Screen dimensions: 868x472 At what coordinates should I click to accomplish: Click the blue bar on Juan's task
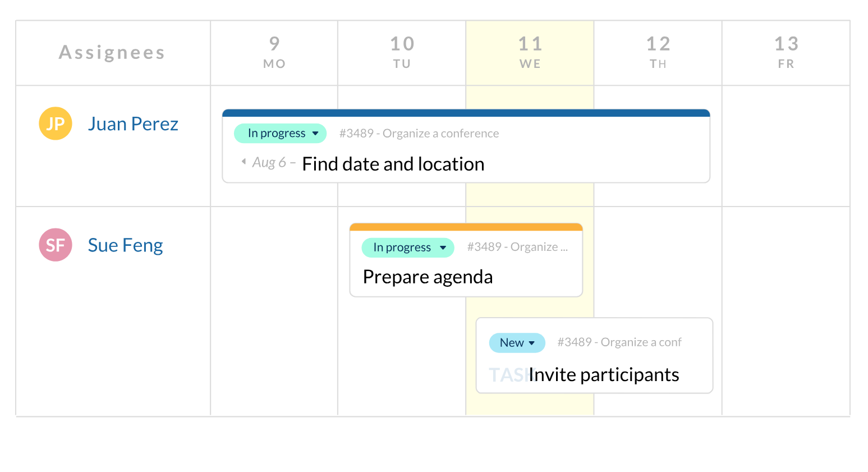466,113
